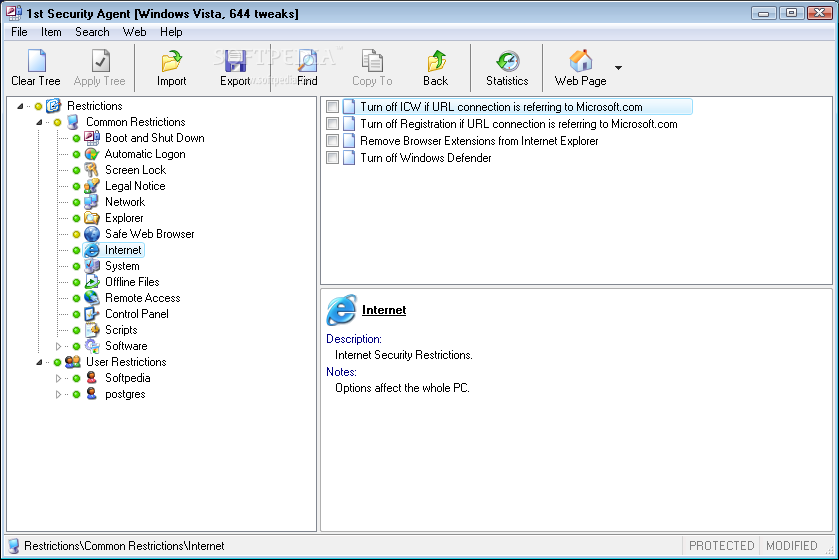Viewport: 839px width, 560px height.
Task: Click the Apply Tree toolbar icon
Action: tap(100, 60)
